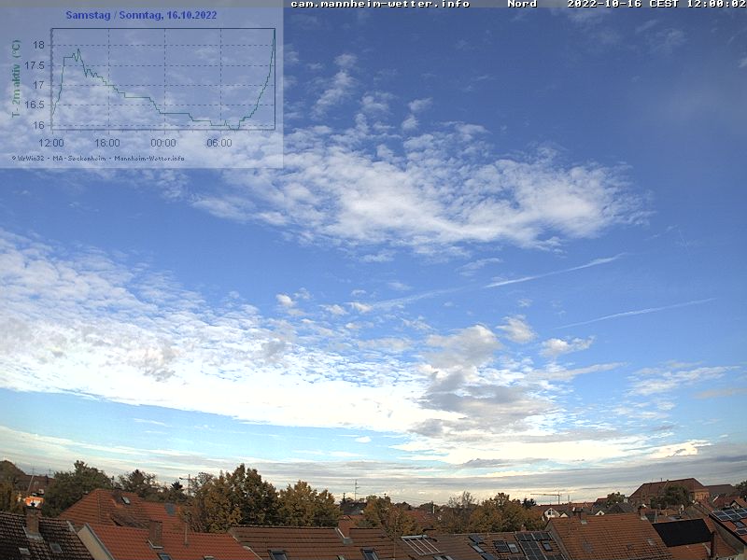The height and width of the screenshot is (560, 747).
Task: Click the early temperature peak on the graph
Action: click(78, 50)
